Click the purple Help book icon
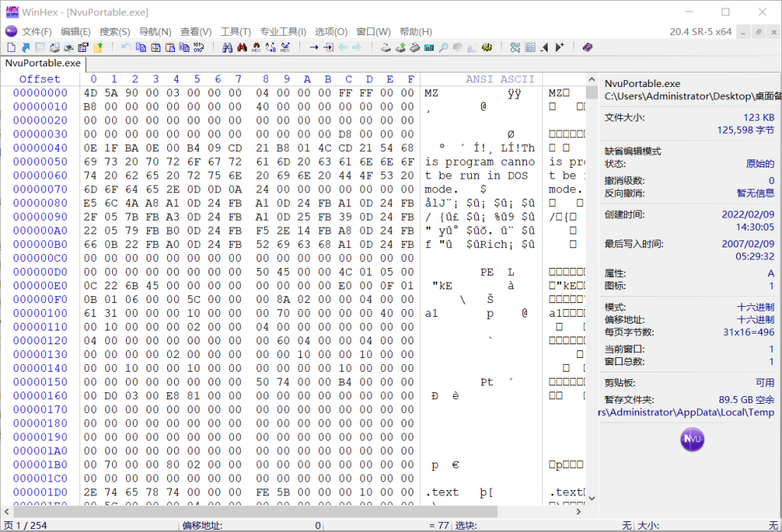782x532 pixels. (587, 47)
